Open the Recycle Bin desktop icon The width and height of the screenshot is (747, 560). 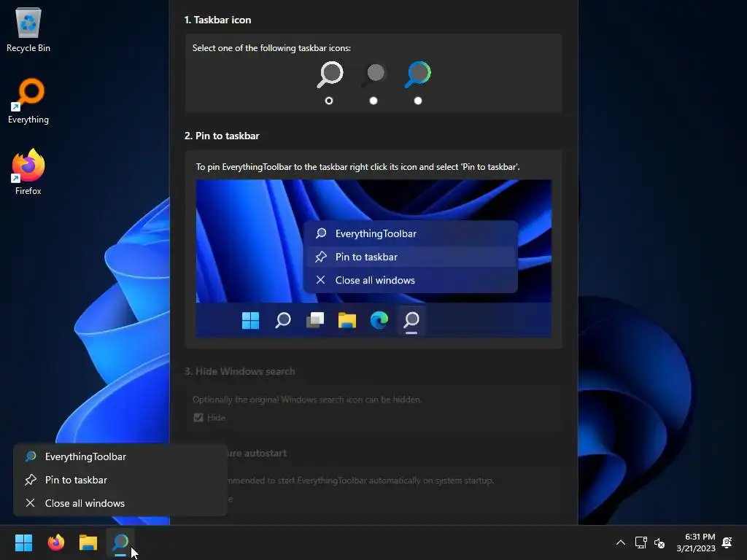28,29
